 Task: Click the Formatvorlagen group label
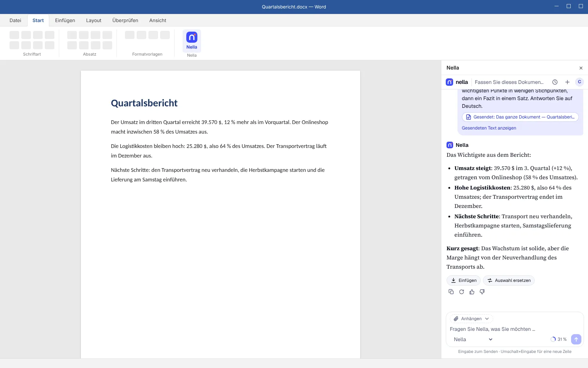pyautogui.click(x=147, y=54)
